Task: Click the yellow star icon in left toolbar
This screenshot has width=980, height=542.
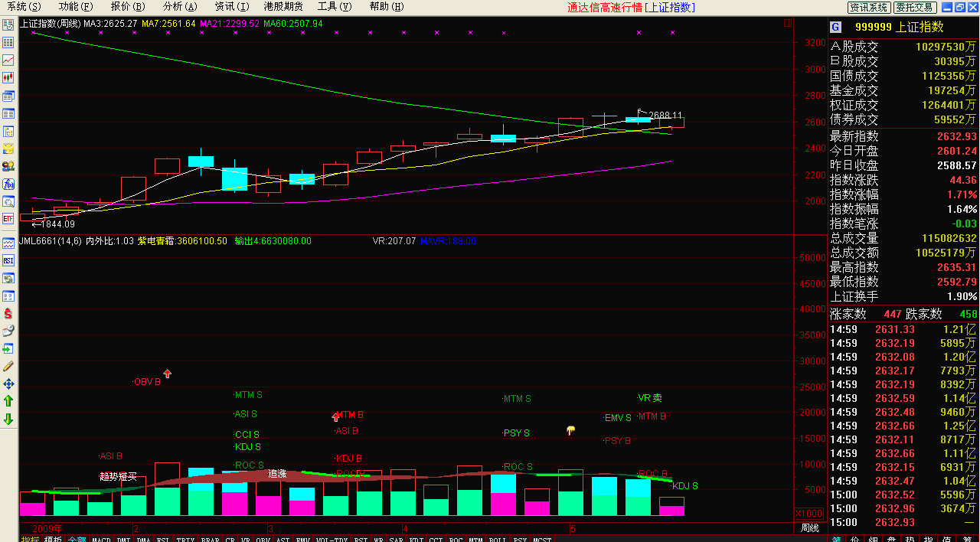Action: point(8,149)
